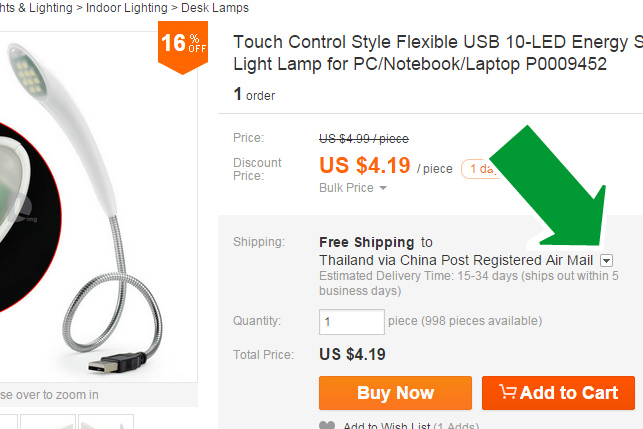Viewport: 643px width, 429px height.
Task: Click the Buy Now button
Action: coord(394,393)
